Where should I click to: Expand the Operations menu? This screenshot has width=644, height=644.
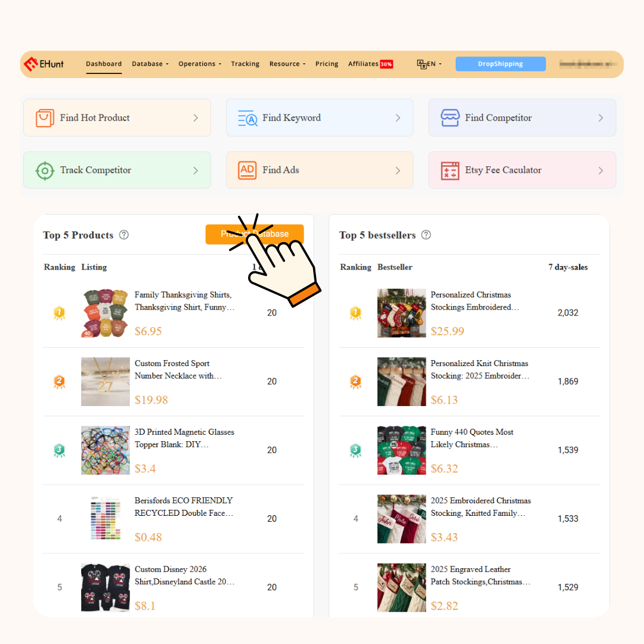pos(199,63)
